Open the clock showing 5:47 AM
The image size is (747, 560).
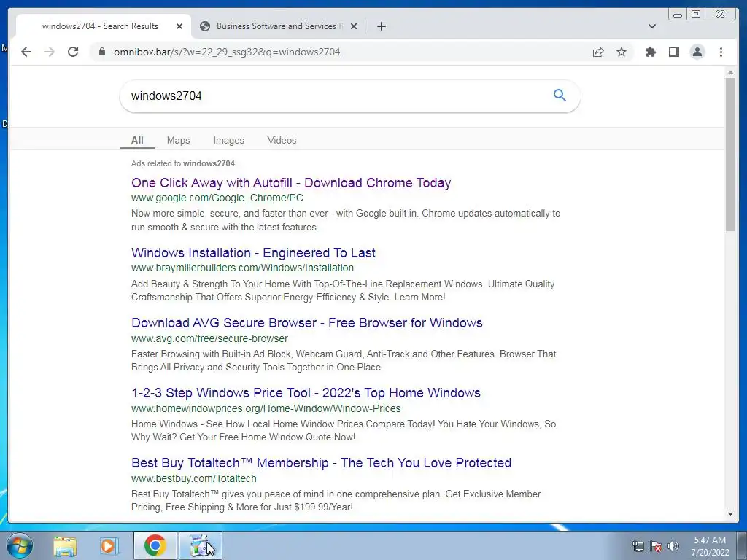coord(710,546)
